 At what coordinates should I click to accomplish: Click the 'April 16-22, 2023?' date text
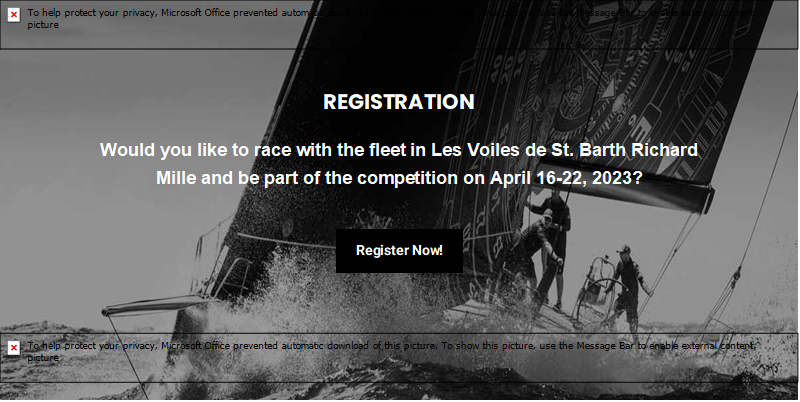click(566, 178)
